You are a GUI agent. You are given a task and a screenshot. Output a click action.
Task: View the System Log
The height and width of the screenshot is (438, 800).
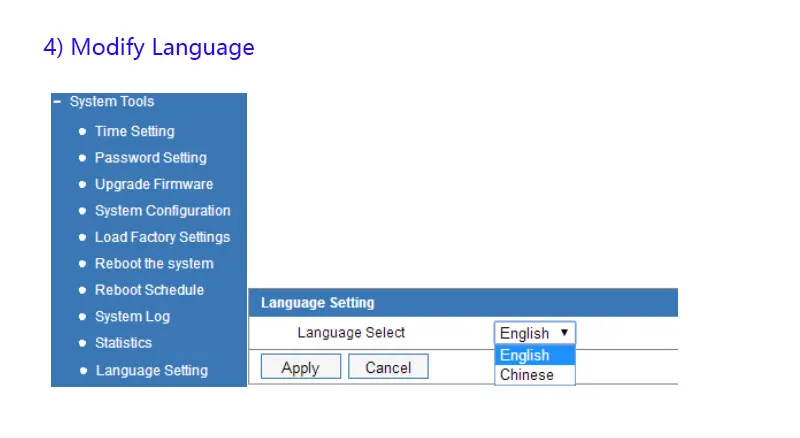[x=132, y=317]
